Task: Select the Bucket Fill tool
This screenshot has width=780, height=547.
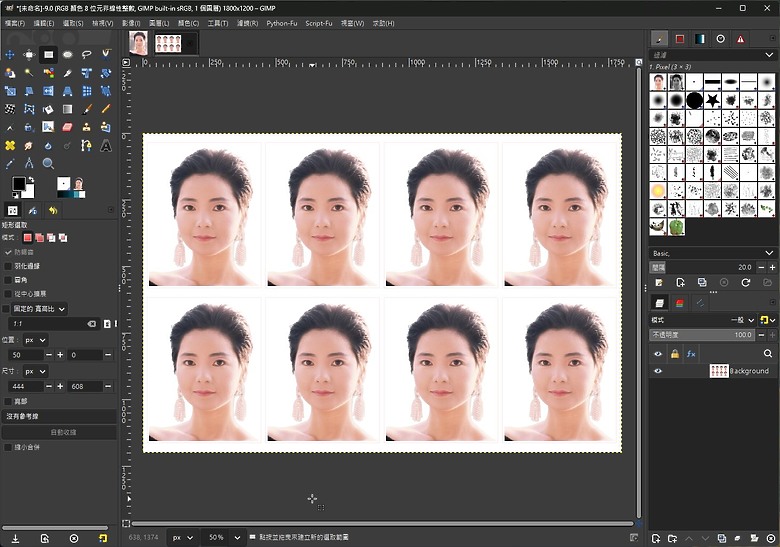Action: (48, 109)
